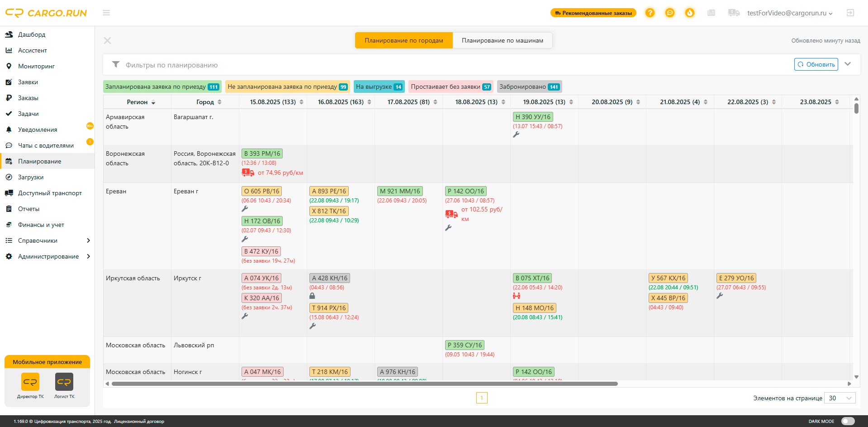Click the logout icon at top right
The width and height of the screenshot is (868, 427).
click(x=850, y=13)
